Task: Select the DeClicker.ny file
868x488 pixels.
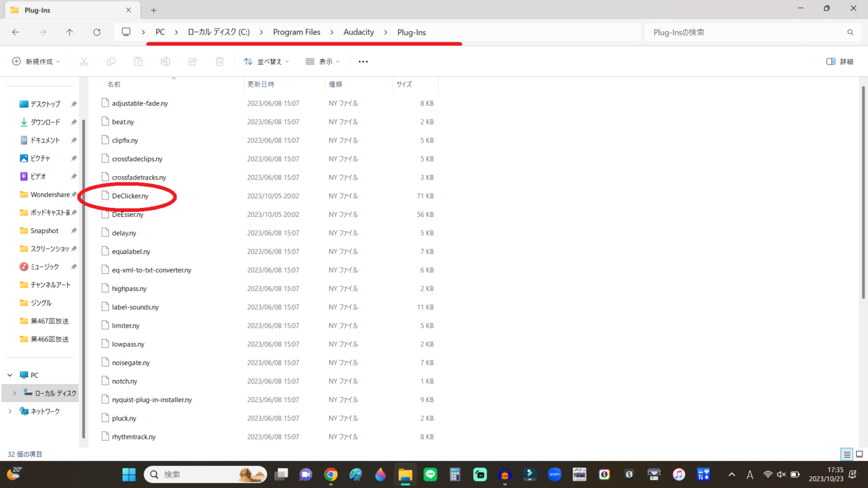Action: click(130, 196)
